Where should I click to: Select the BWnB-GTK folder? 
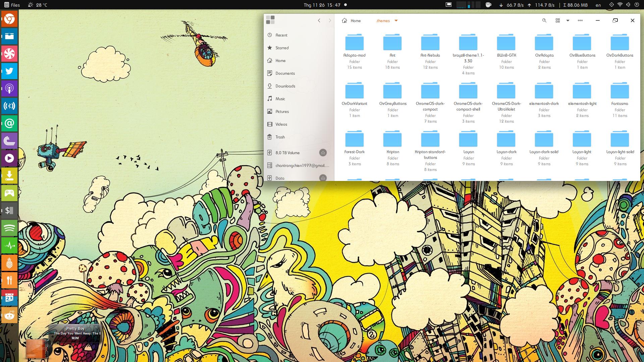[506, 51]
